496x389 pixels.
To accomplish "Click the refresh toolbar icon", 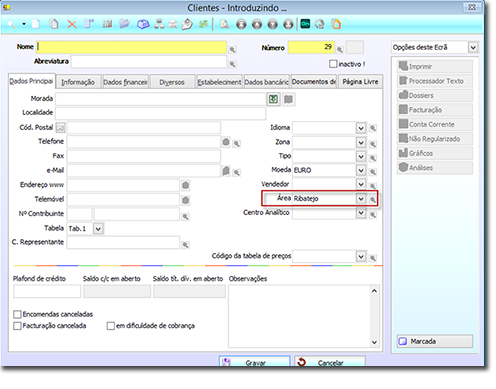I will (x=320, y=24).
